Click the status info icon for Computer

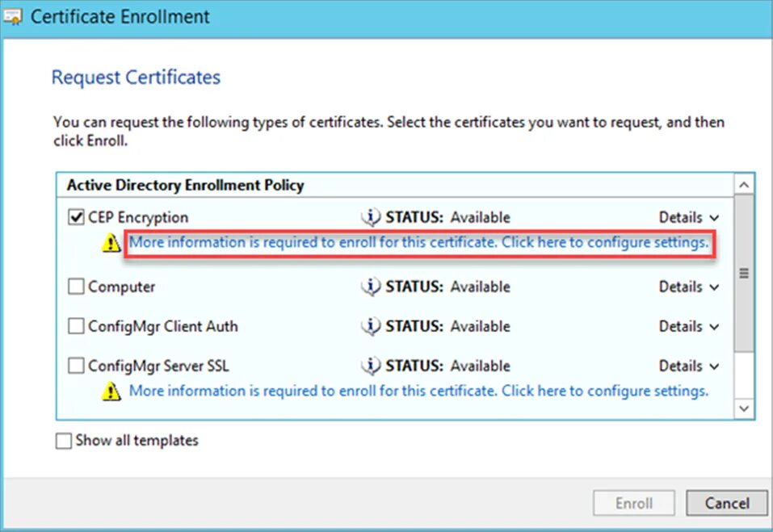click(371, 287)
